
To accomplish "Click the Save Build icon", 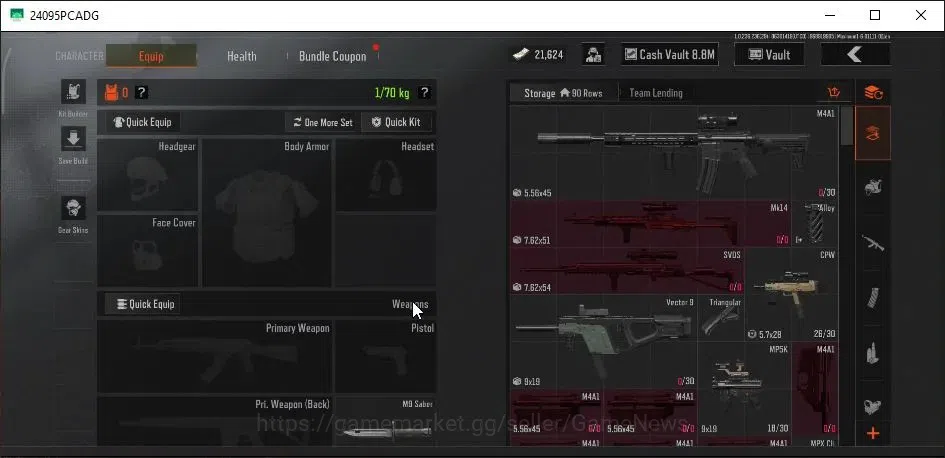I will (73, 139).
